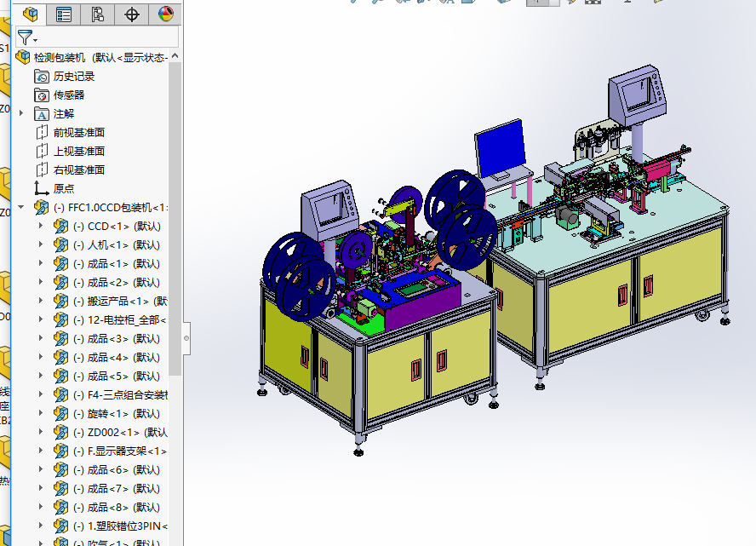Collapse the FFC1.0CCD包装机 subassembly
Screen dimensions: 756x546
point(21,207)
